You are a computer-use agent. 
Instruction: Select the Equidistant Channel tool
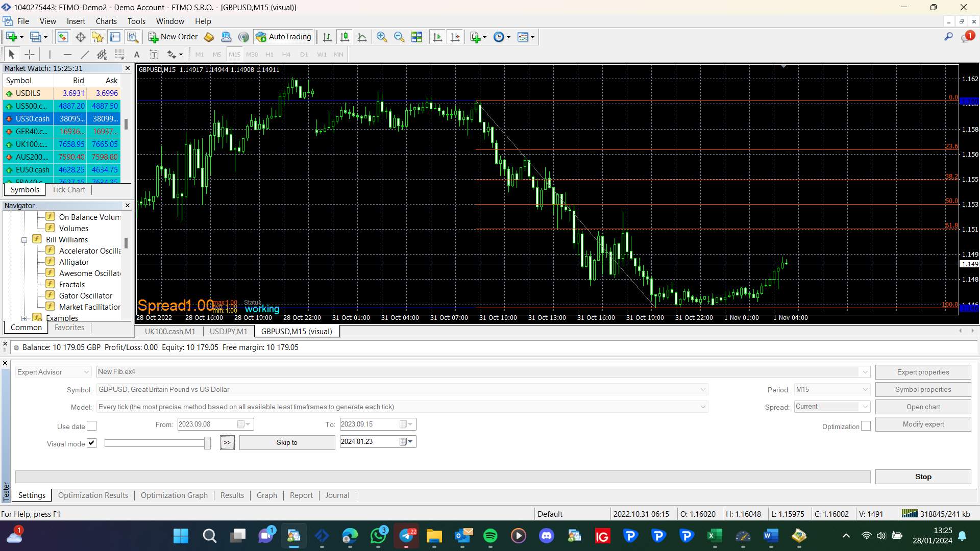click(x=102, y=55)
